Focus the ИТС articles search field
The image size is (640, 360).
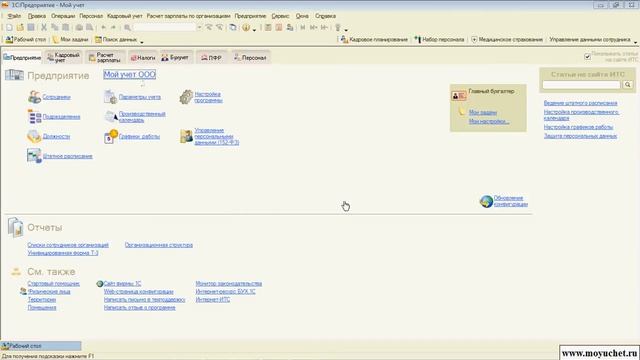pos(581,85)
